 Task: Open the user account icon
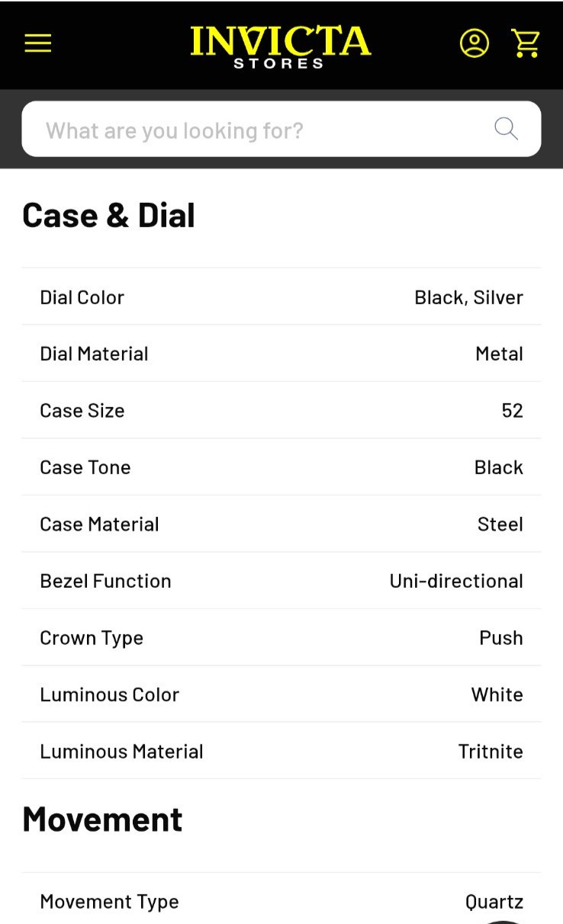point(474,43)
